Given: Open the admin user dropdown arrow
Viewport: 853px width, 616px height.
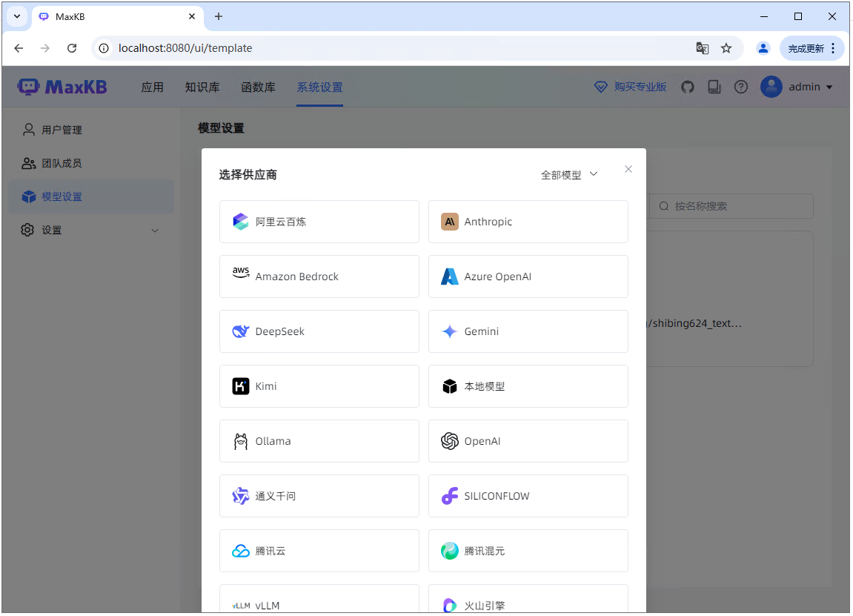Looking at the screenshot, I should (829, 87).
